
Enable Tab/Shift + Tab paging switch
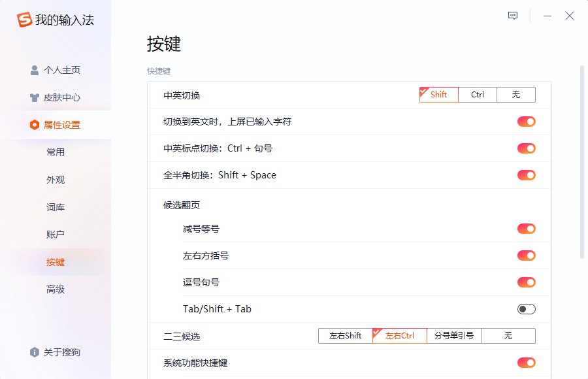527,309
